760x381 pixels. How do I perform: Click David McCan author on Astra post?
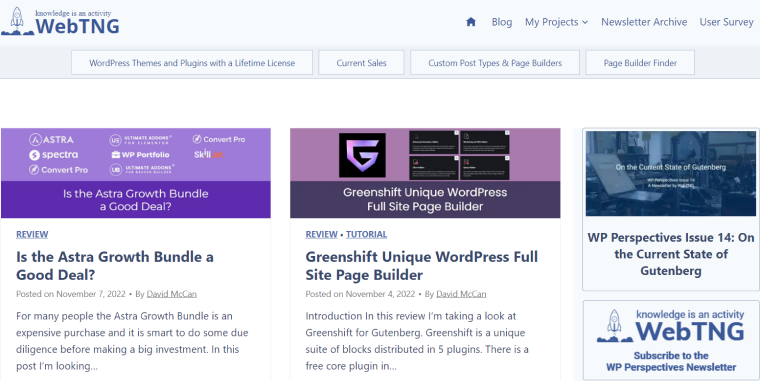[172, 294]
